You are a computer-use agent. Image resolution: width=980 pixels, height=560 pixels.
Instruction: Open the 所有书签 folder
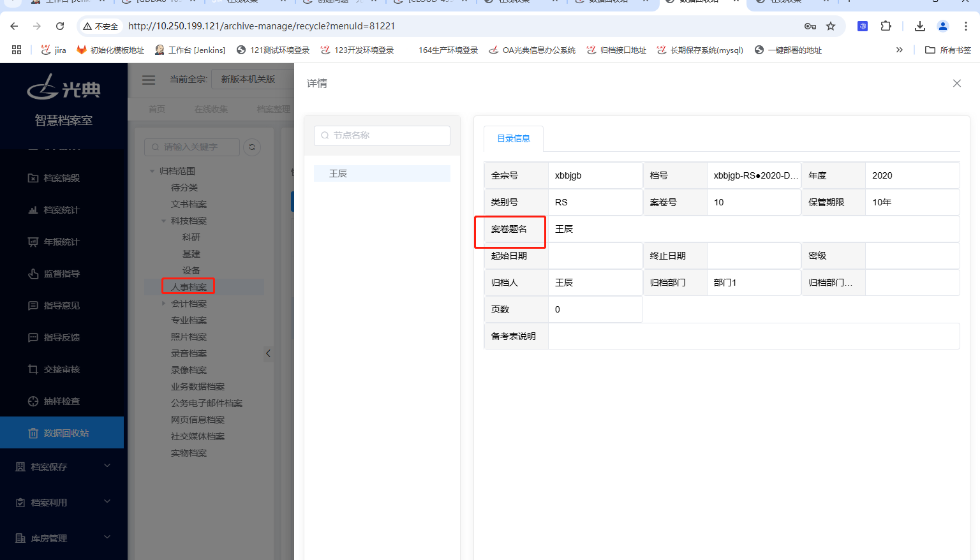(948, 50)
